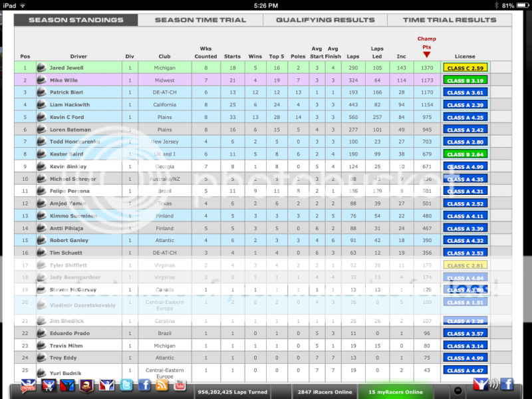Click the Twitter icon in bottom bar
Viewport: 532px width, 399px height.
[126, 385]
